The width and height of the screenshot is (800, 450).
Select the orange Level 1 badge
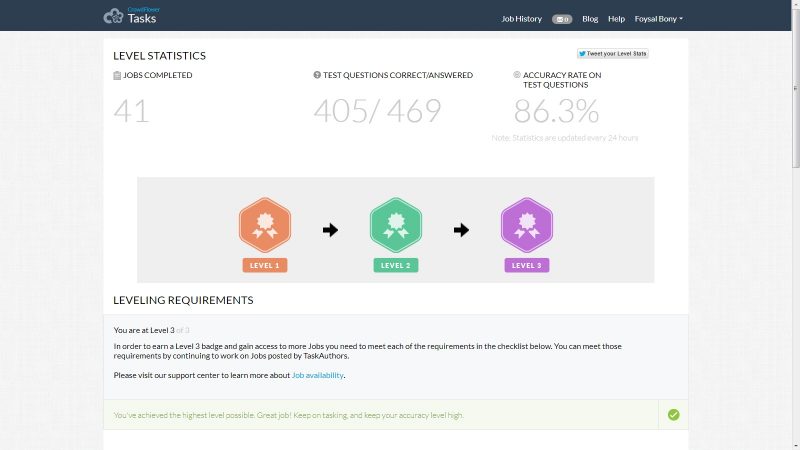pos(265,225)
